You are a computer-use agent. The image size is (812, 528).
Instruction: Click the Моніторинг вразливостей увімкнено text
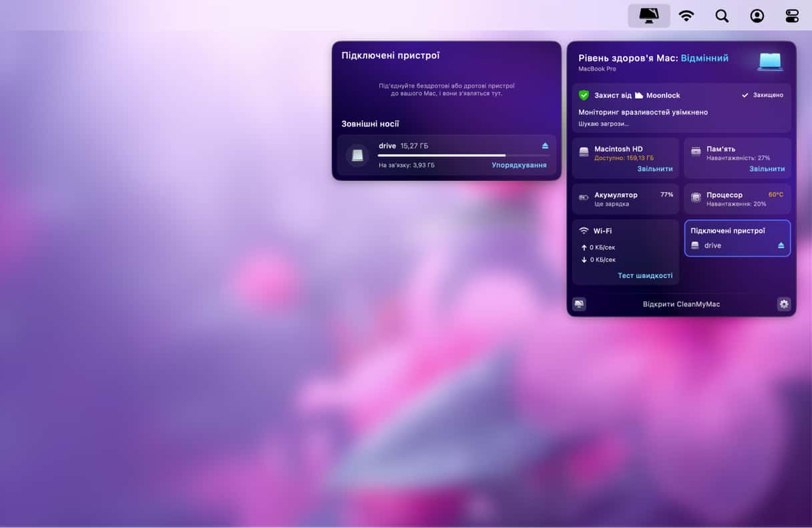coord(643,112)
